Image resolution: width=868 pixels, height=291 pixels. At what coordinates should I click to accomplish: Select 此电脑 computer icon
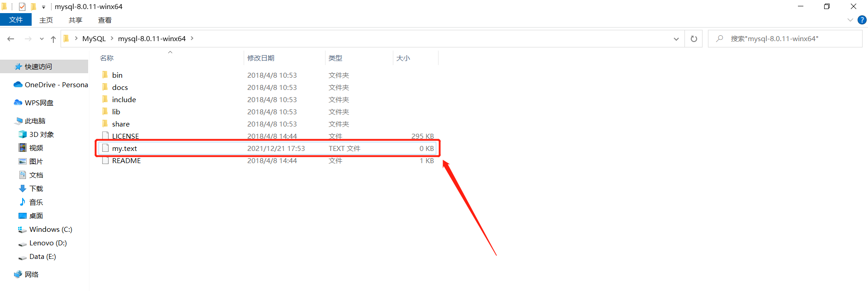click(19, 121)
